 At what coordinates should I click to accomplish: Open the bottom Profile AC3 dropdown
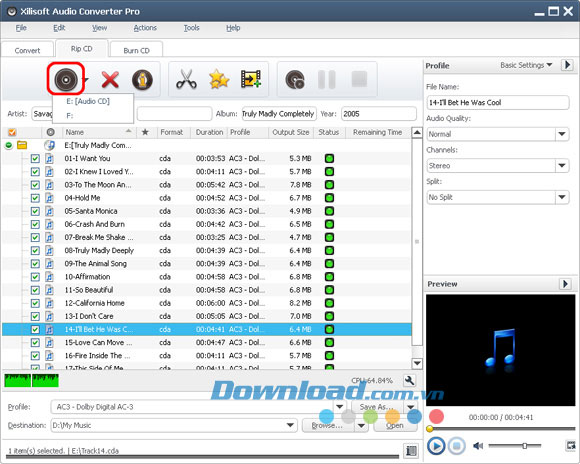[x=340, y=407]
